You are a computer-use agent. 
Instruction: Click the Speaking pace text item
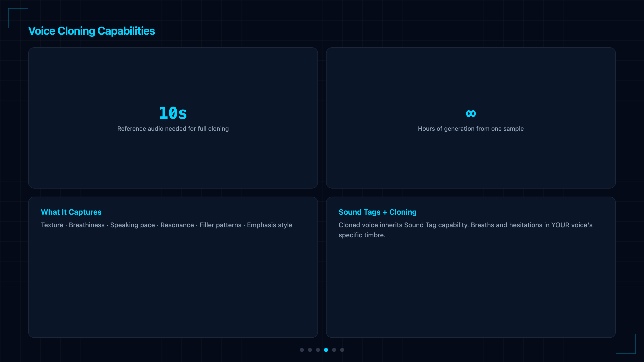click(133, 225)
